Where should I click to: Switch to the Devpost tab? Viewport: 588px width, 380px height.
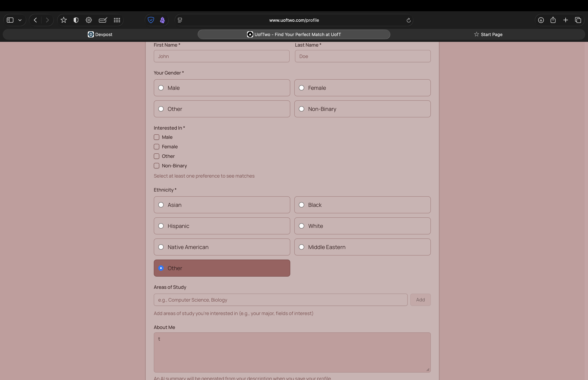(x=100, y=34)
